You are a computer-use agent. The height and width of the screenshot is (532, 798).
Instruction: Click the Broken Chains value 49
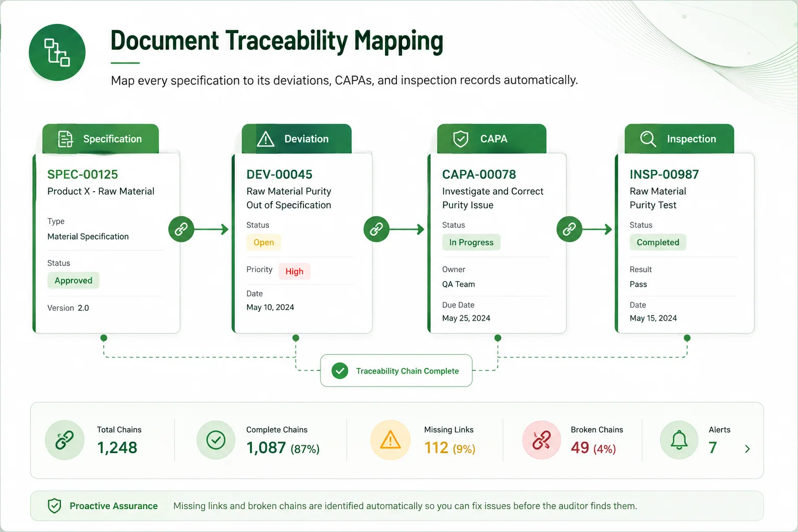(x=580, y=447)
